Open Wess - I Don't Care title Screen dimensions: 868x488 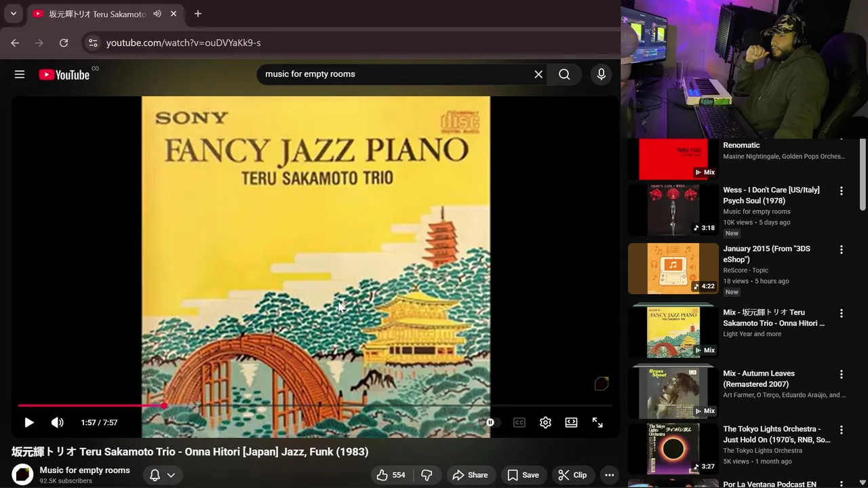[771, 195]
